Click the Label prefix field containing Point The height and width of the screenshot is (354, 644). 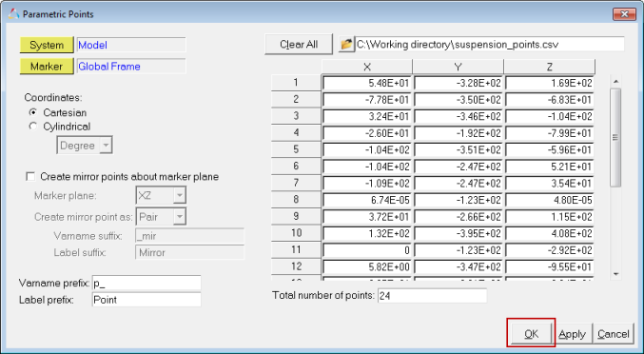tap(146, 300)
